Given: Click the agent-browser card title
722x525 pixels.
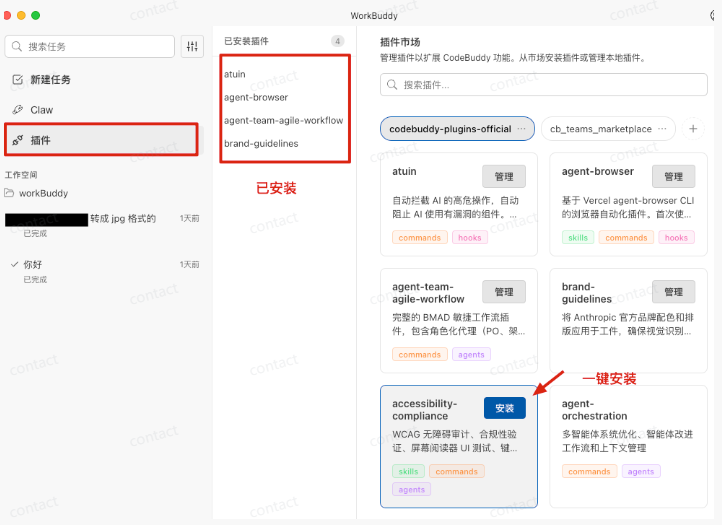Looking at the screenshot, I should click(598, 171).
